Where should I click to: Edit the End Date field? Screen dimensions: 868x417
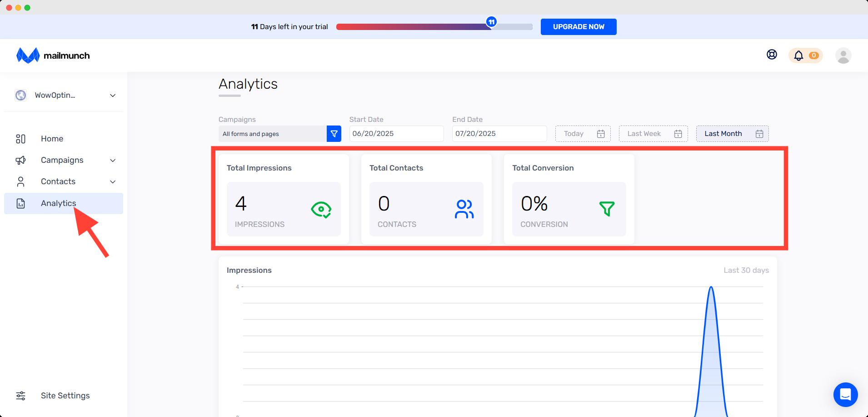pos(499,134)
